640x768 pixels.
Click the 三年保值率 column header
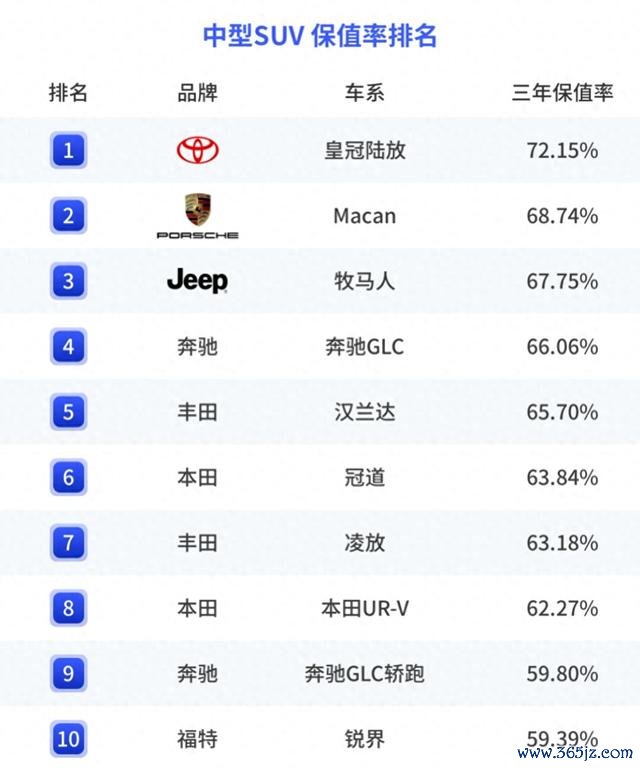[x=562, y=93]
